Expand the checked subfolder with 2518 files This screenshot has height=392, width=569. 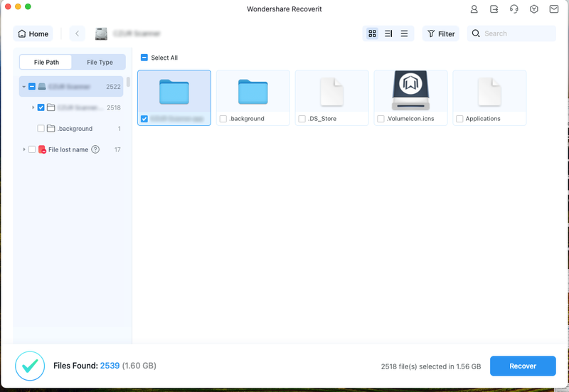tap(33, 107)
